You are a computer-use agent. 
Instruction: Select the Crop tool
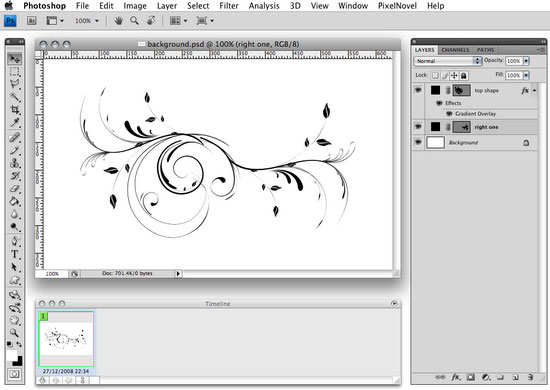pyautogui.click(x=14, y=109)
